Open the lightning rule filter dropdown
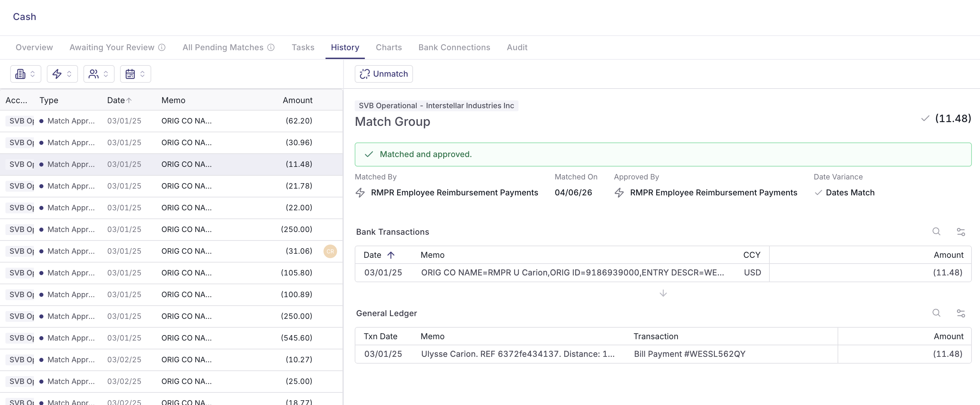 (62, 74)
